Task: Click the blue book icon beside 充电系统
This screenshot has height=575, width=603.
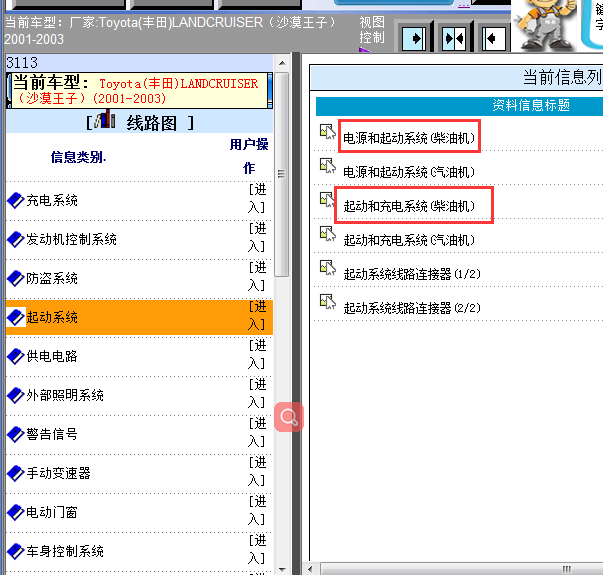Action: click(16, 200)
